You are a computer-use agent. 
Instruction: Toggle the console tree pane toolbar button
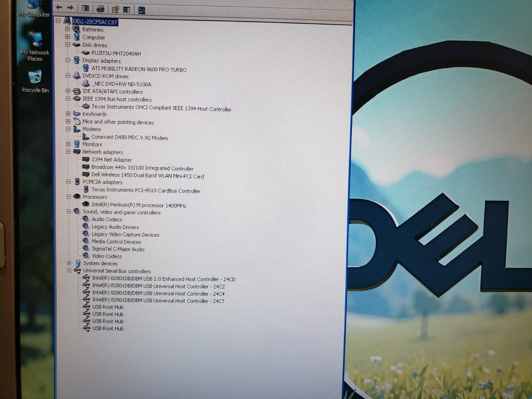pyautogui.click(x=85, y=9)
